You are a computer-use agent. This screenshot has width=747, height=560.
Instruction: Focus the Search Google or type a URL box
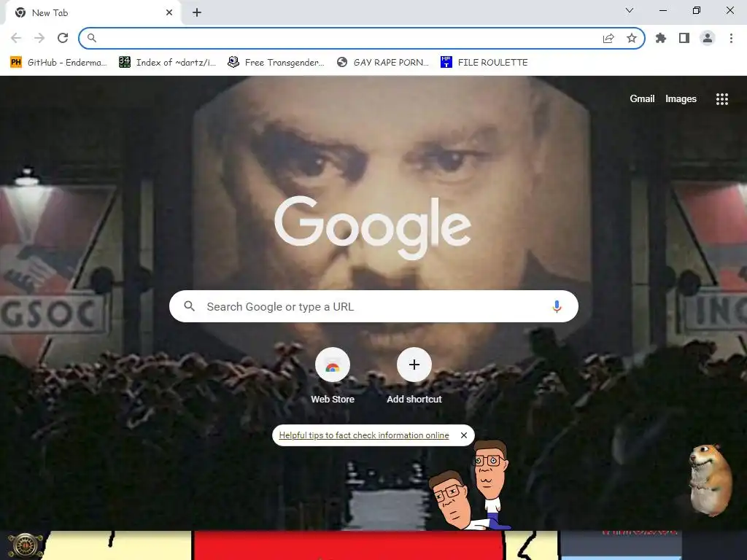click(374, 306)
